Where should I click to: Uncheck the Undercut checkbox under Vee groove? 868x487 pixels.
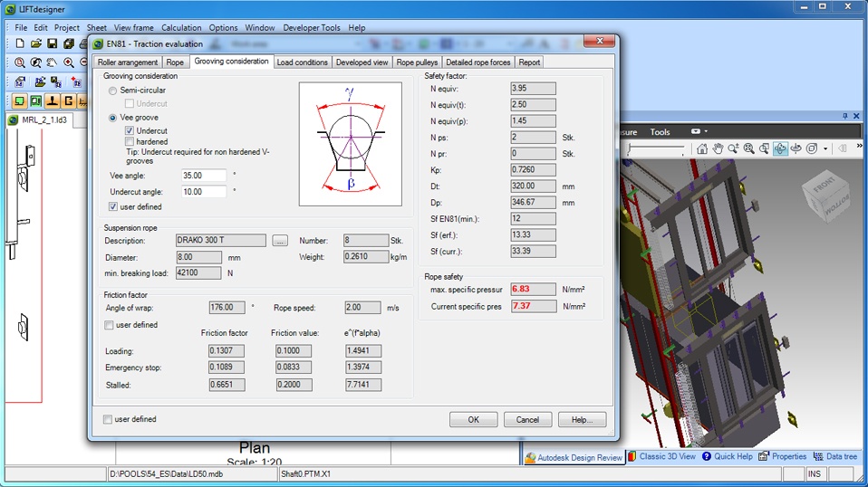(x=130, y=131)
